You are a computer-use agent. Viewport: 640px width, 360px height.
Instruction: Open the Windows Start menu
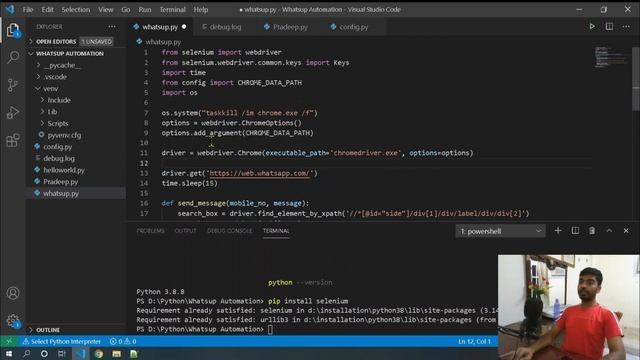[x=9, y=353]
